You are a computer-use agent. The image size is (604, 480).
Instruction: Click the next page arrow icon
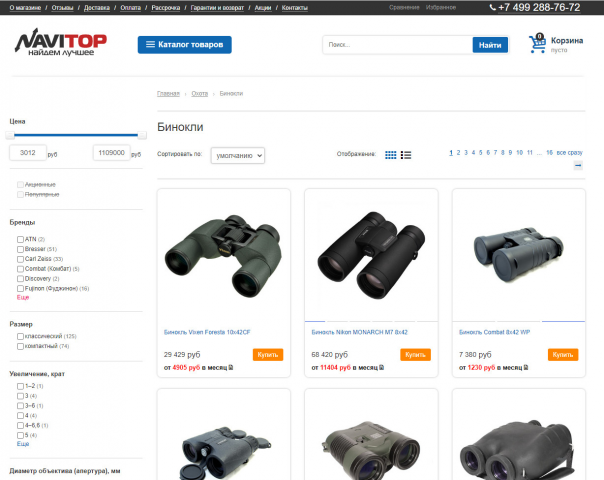tap(578, 165)
